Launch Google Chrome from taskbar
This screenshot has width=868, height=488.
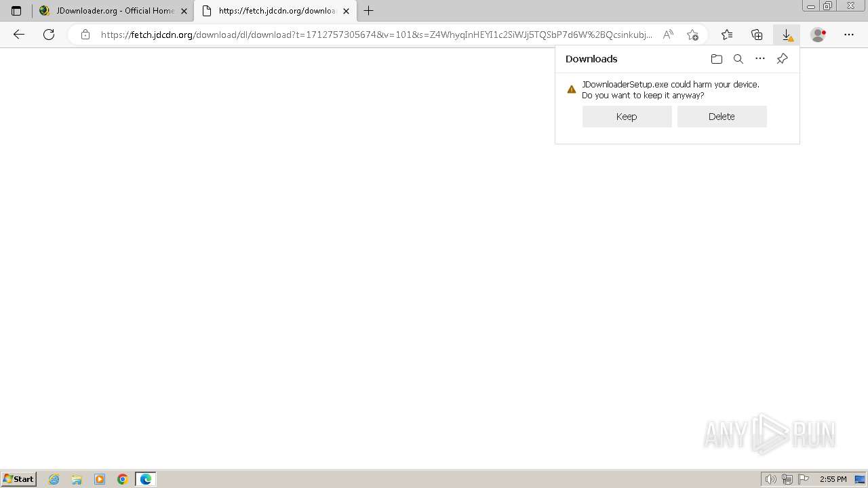[123, 479]
